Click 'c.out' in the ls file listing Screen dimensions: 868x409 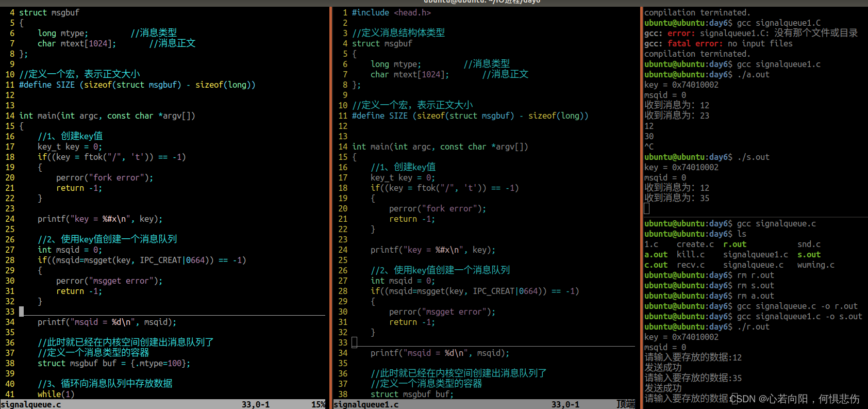656,265
